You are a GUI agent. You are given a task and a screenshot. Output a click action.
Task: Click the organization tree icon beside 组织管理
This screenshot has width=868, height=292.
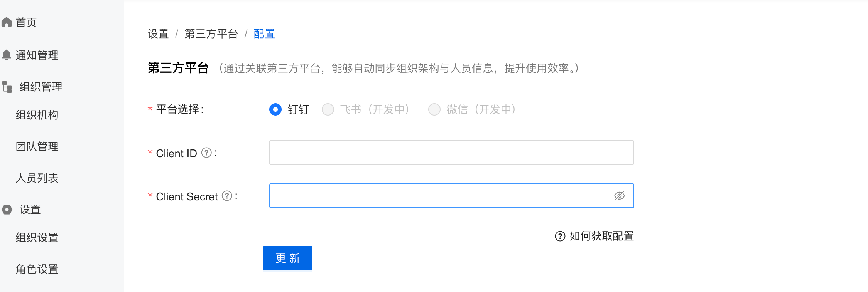point(7,87)
